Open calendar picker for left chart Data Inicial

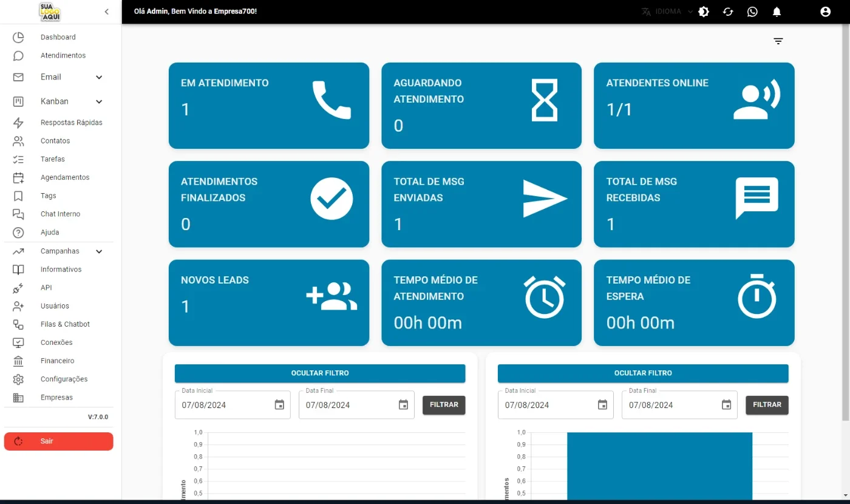(x=279, y=405)
